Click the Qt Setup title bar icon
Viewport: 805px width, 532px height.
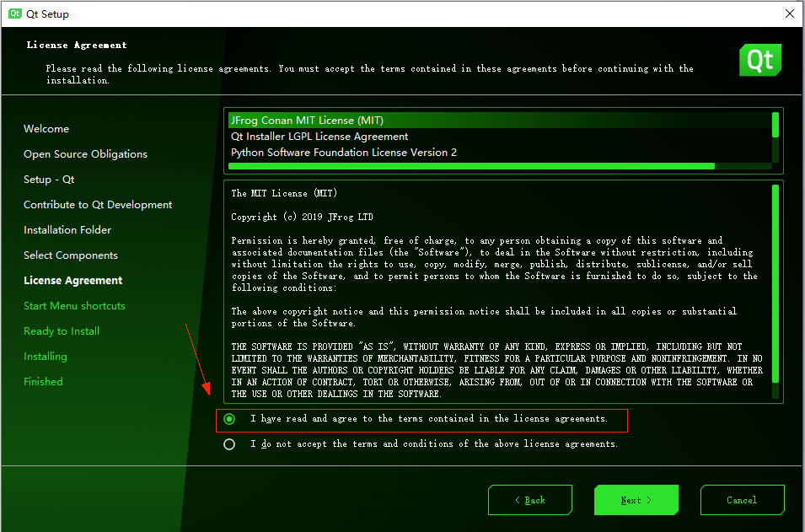pyautogui.click(x=15, y=13)
